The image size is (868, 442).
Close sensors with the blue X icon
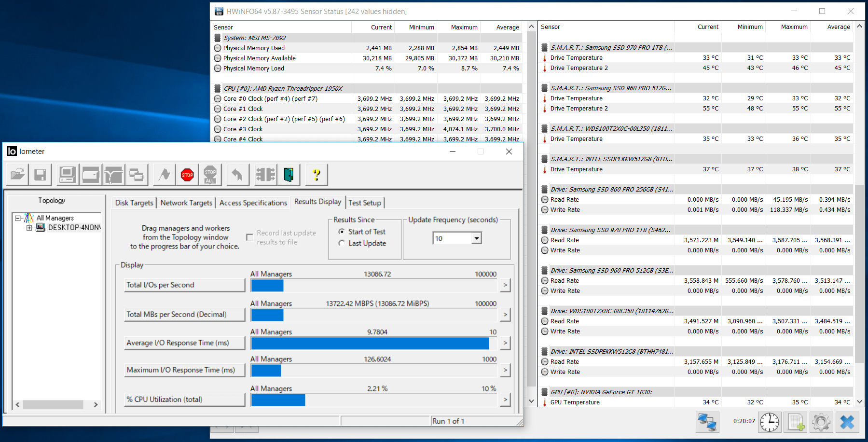pyautogui.click(x=847, y=422)
